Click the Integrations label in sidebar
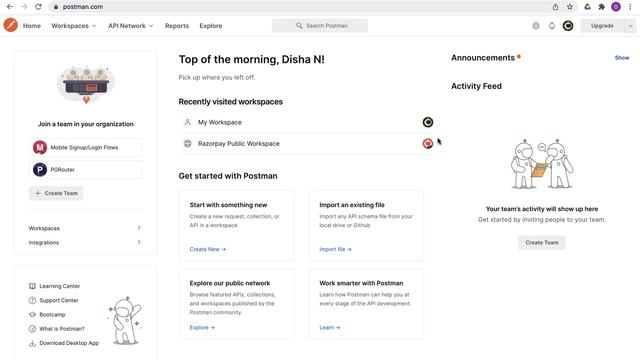This screenshot has width=640, height=360. point(44,242)
